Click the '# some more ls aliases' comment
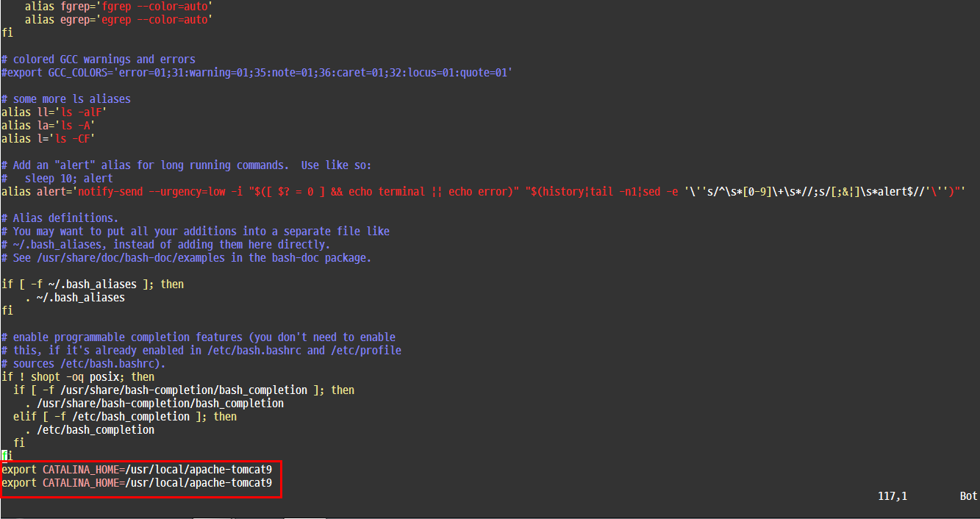Image resolution: width=980 pixels, height=519 pixels. (x=66, y=99)
